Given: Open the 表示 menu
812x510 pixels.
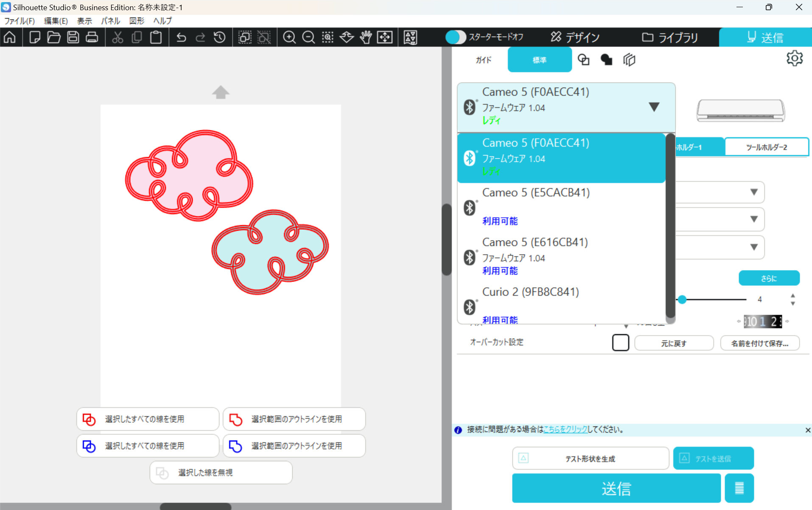Looking at the screenshot, I should [84, 21].
